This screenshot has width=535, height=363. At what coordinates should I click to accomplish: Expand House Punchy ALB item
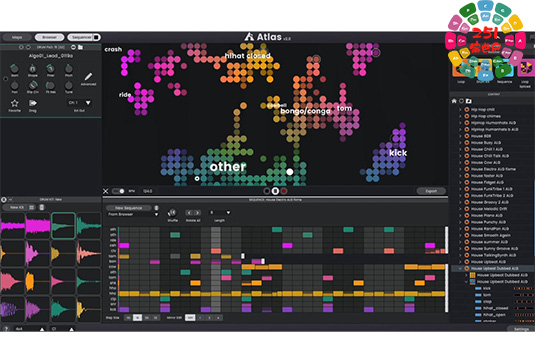point(460,222)
